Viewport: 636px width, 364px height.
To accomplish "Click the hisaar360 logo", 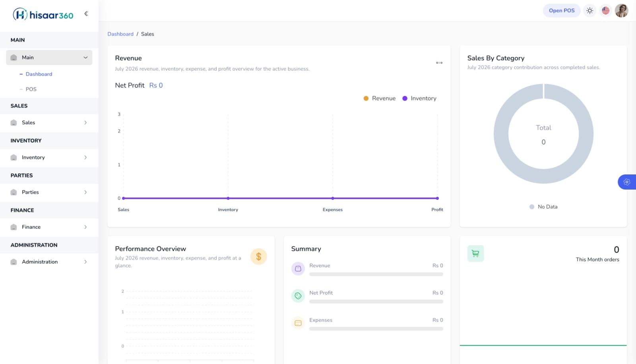I will coord(43,14).
